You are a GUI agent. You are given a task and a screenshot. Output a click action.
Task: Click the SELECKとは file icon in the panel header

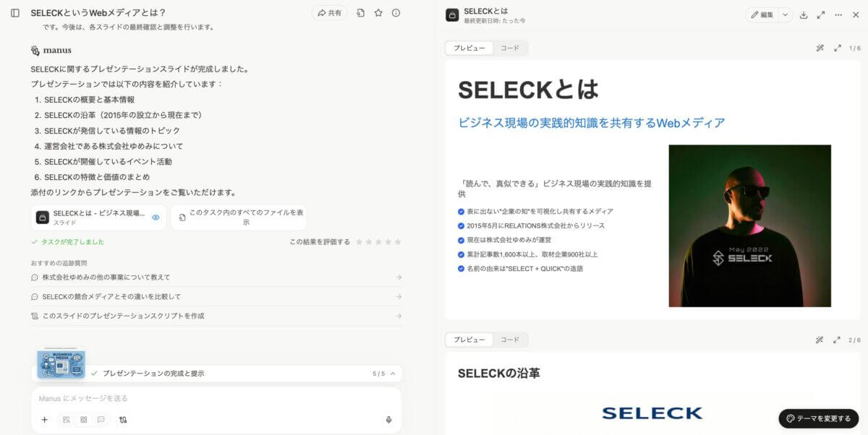(452, 14)
